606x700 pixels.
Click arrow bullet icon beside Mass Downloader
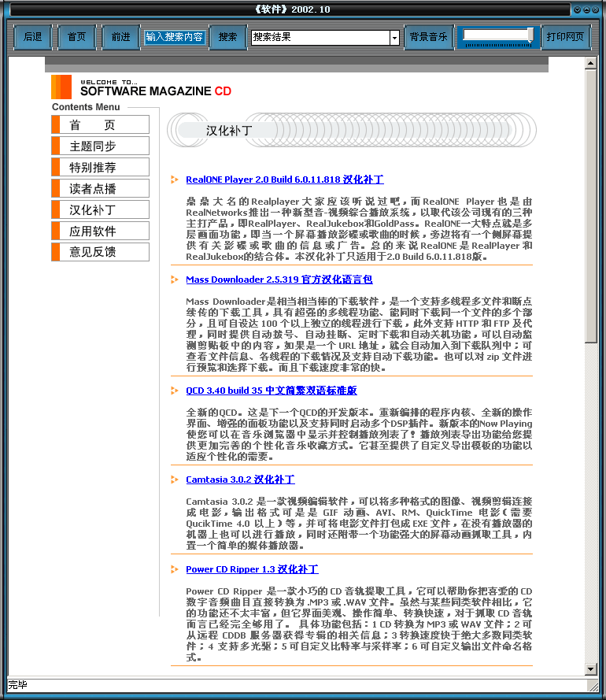tap(175, 280)
